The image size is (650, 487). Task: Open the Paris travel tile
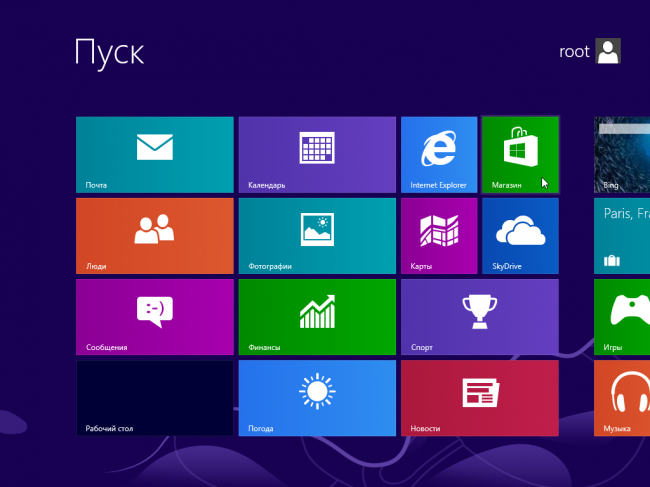click(622, 235)
